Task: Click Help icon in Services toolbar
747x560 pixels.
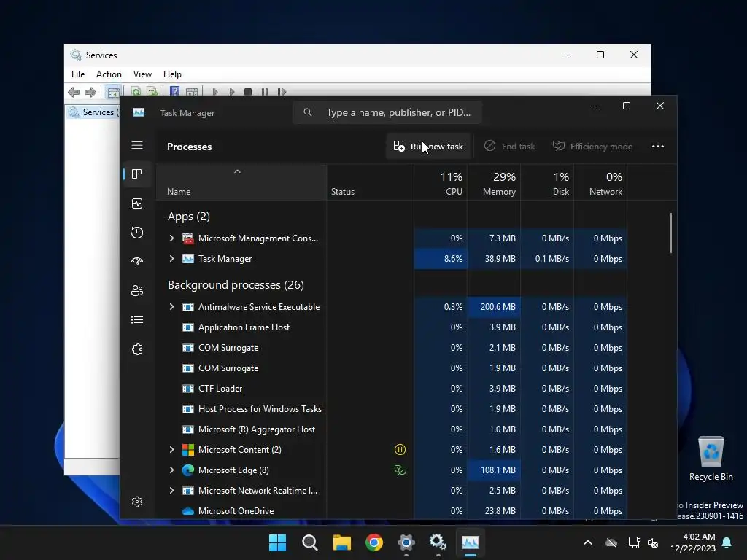Action: coord(175,91)
